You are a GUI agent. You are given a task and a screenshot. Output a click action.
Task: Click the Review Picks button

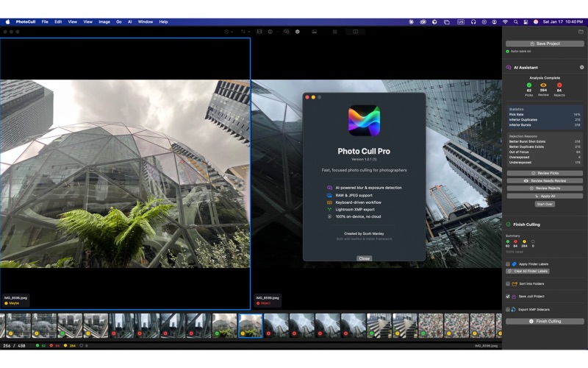545,173
